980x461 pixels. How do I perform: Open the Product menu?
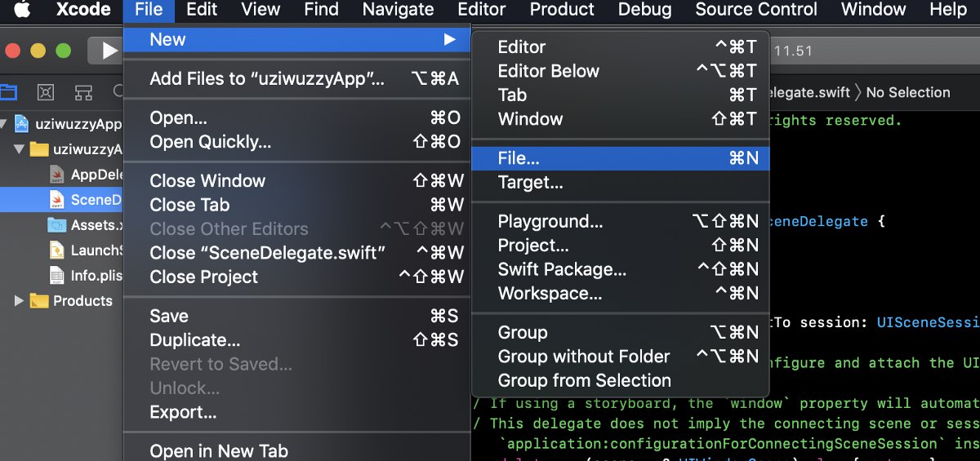coord(562,10)
